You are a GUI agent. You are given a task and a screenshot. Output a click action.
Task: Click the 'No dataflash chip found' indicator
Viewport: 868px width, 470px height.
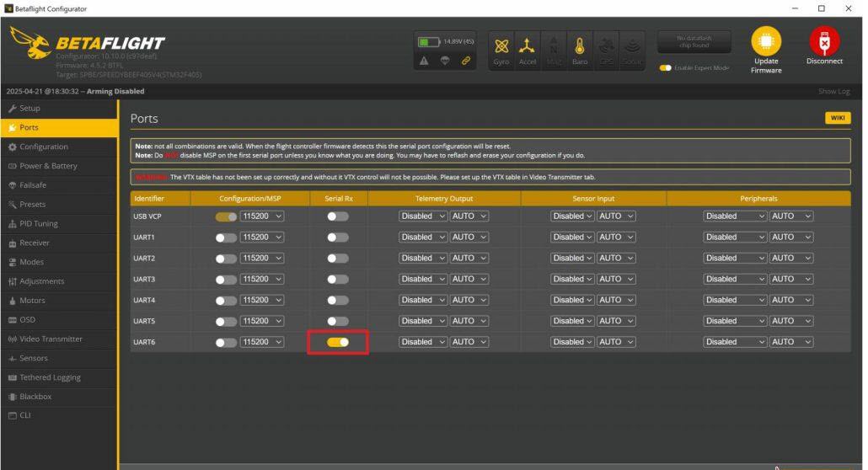point(694,42)
